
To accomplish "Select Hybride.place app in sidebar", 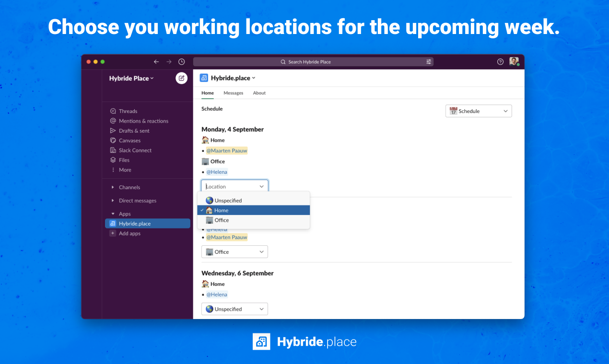I will click(x=148, y=224).
